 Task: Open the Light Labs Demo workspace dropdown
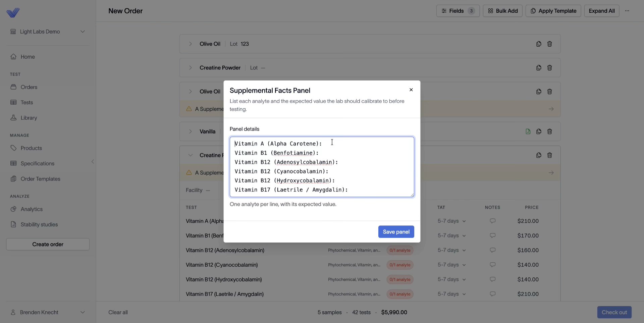[48, 32]
